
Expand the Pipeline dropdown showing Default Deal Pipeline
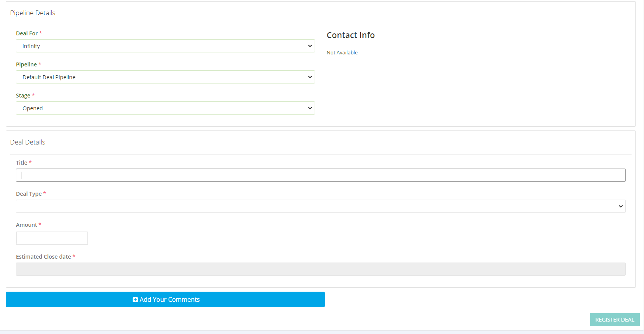[x=165, y=77]
